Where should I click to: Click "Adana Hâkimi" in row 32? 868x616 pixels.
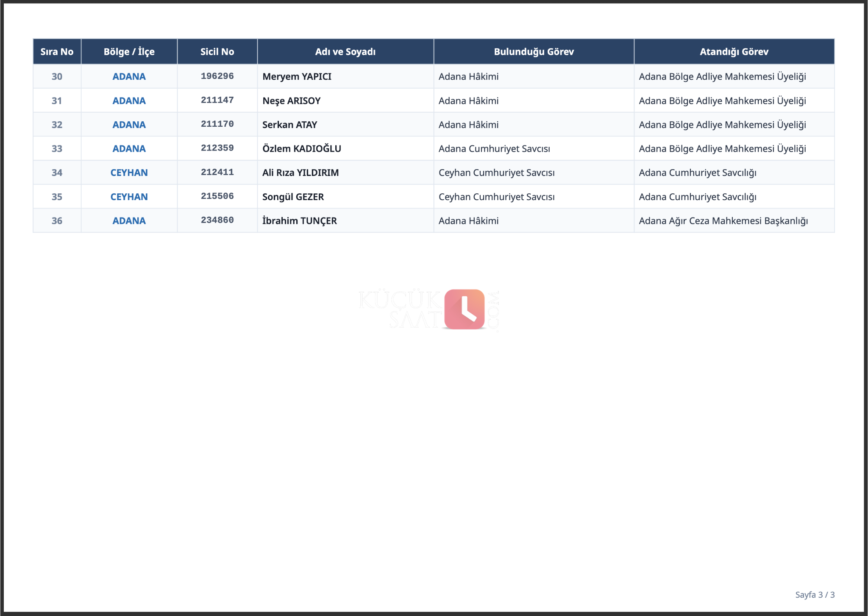tap(468, 125)
